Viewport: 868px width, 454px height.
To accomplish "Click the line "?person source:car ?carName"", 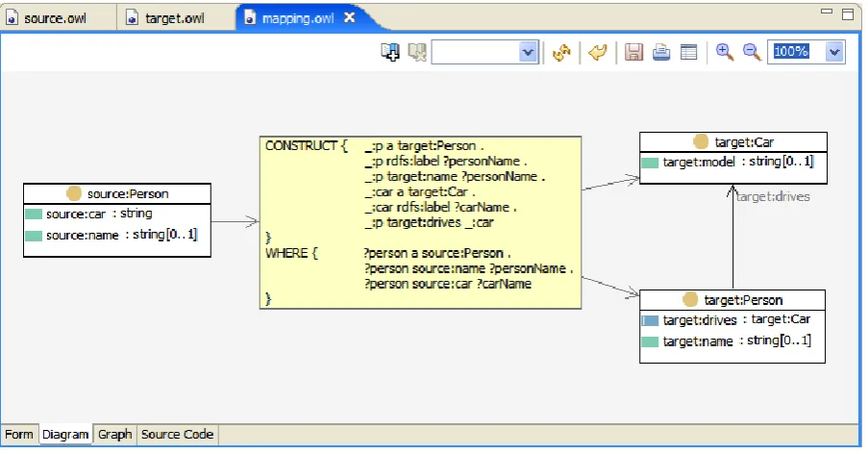I will 448,284.
